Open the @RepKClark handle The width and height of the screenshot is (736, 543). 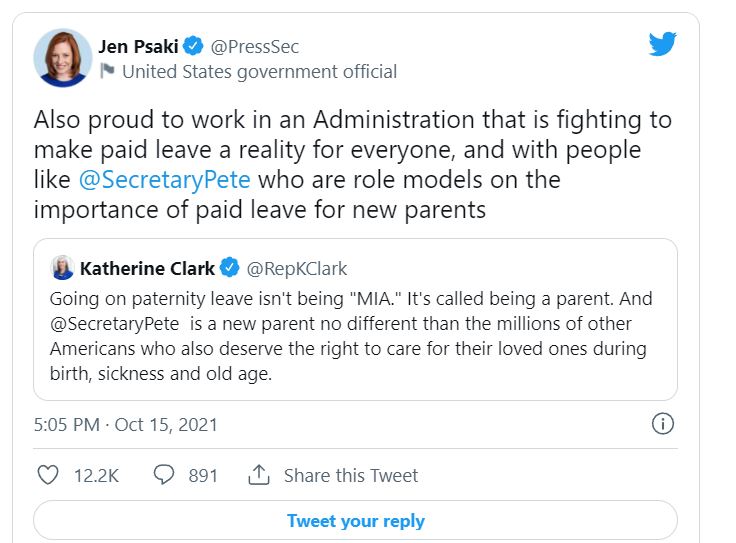coord(297,268)
